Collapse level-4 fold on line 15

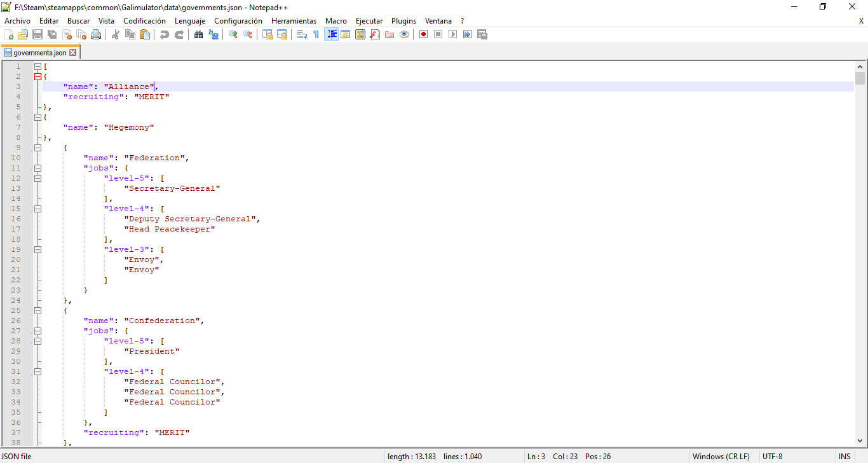click(37, 209)
